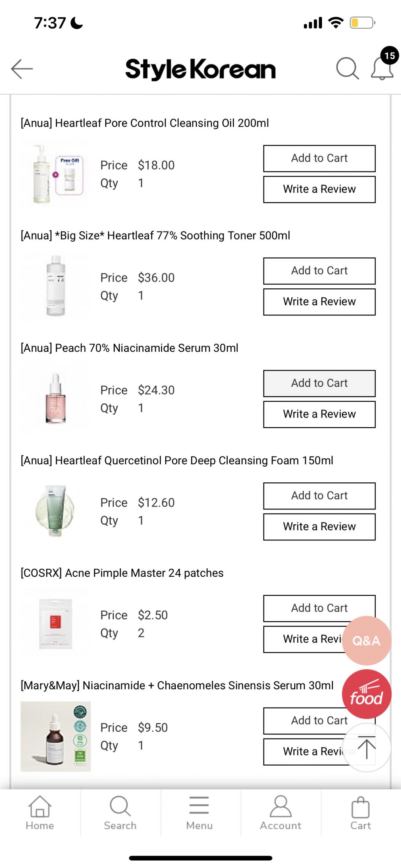The height and width of the screenshot is (868, 401).
Task: Open the red food floating icon
Action: point(366,694)
